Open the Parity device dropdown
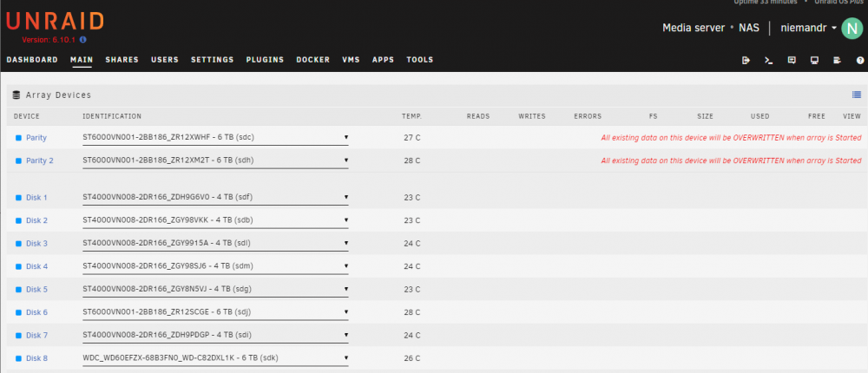The height and width of the screenshot is (373, 868). coord(215,137)
